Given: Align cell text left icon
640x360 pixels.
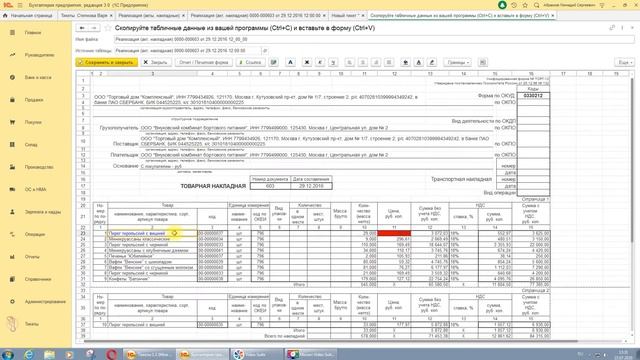Looking at the screenshot, I should [x=349, y=62].
